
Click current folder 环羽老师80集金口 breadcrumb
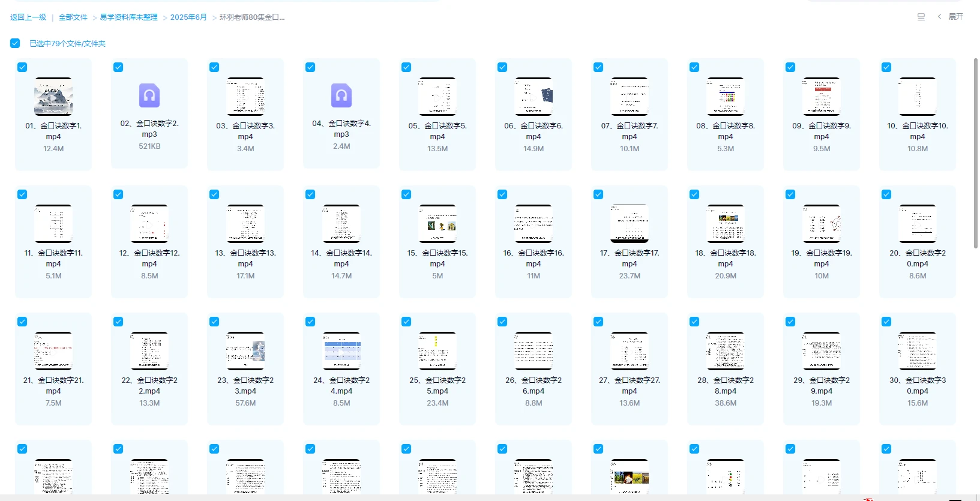[x=252, y=17]
